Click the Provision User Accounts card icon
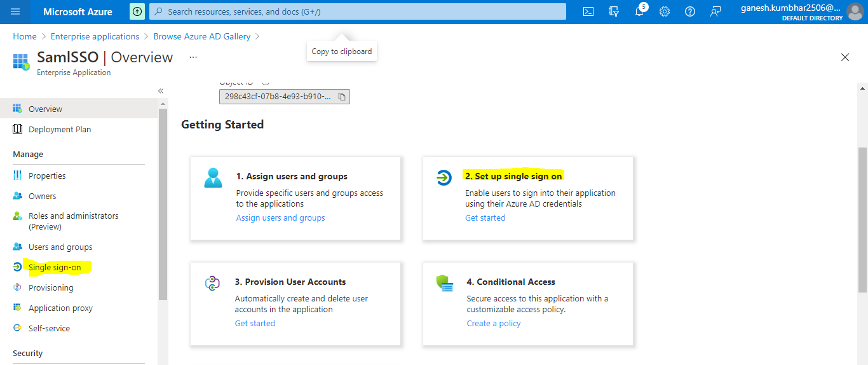Image resolution: width=868 pixels, height=365 pixels. [x=212, y=284]
